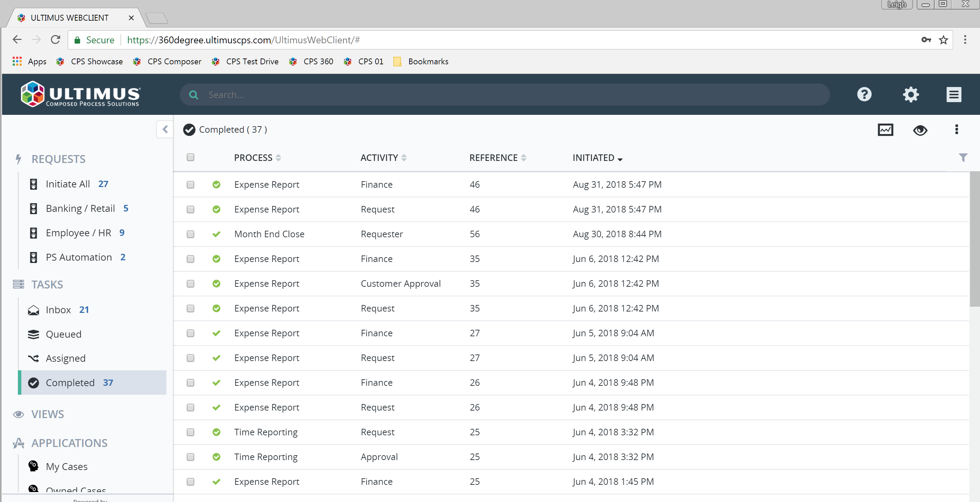Screen dimensions: 980x502
Task: Focus the Search input field
Action: 504,95
